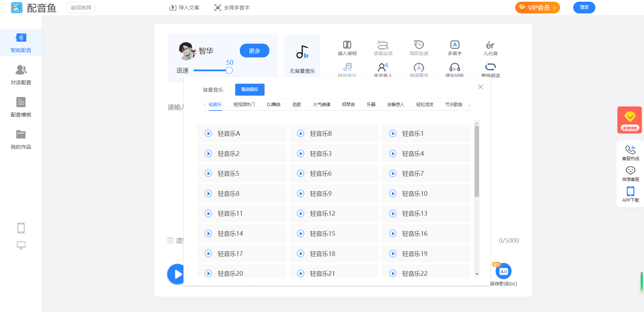Screen dimensions: 644x312
Task: Preview play 轻音乐17
Action: (x=208, y=254)
